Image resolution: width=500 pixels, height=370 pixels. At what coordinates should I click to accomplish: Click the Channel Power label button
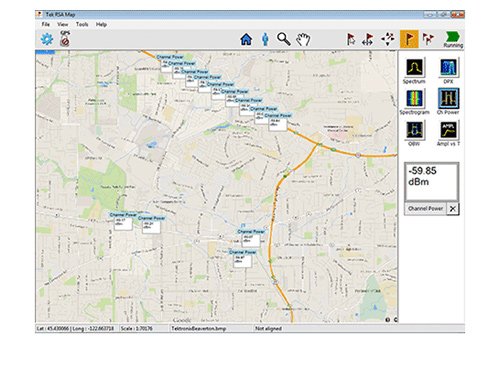tap(426, 209)
